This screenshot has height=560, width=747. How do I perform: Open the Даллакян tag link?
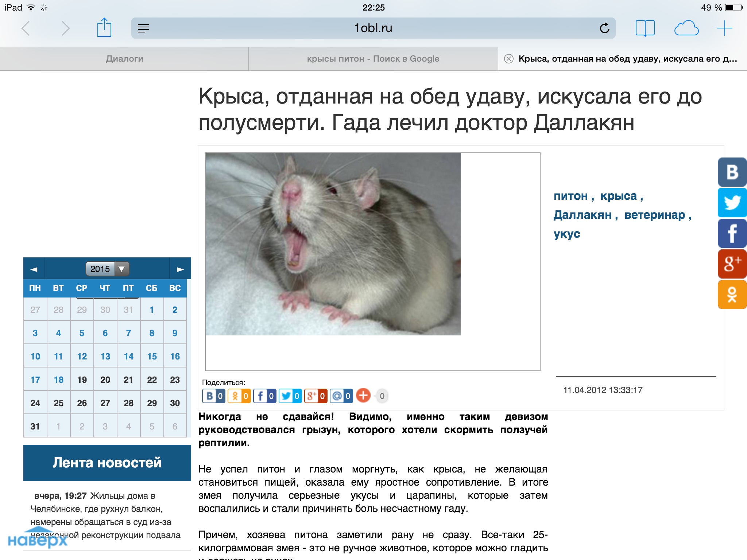coord(582,215)
